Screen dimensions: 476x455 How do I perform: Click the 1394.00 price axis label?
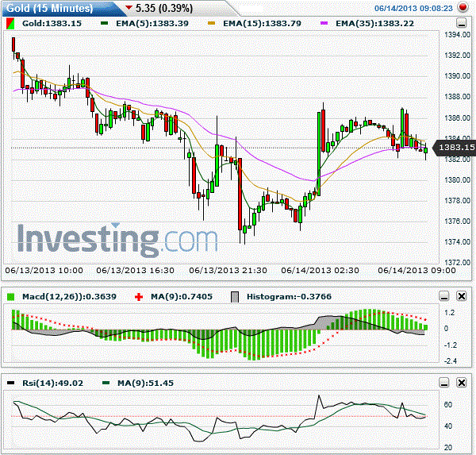[457, 35]
